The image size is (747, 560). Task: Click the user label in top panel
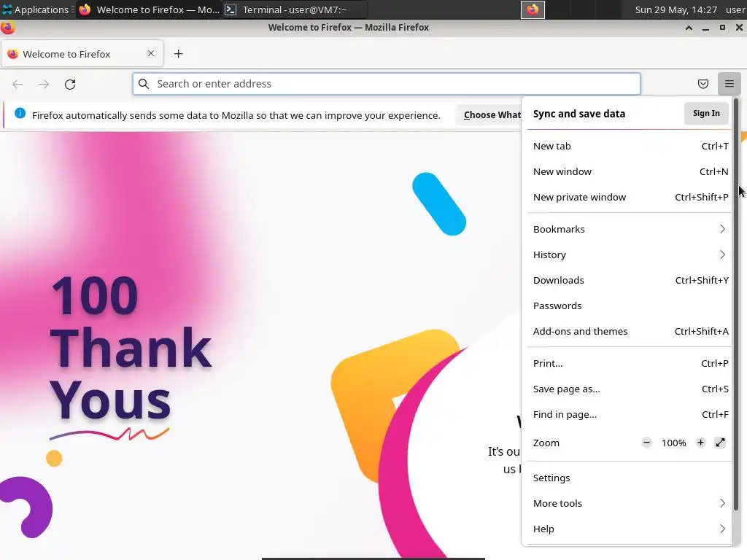[x=735, y=9]
